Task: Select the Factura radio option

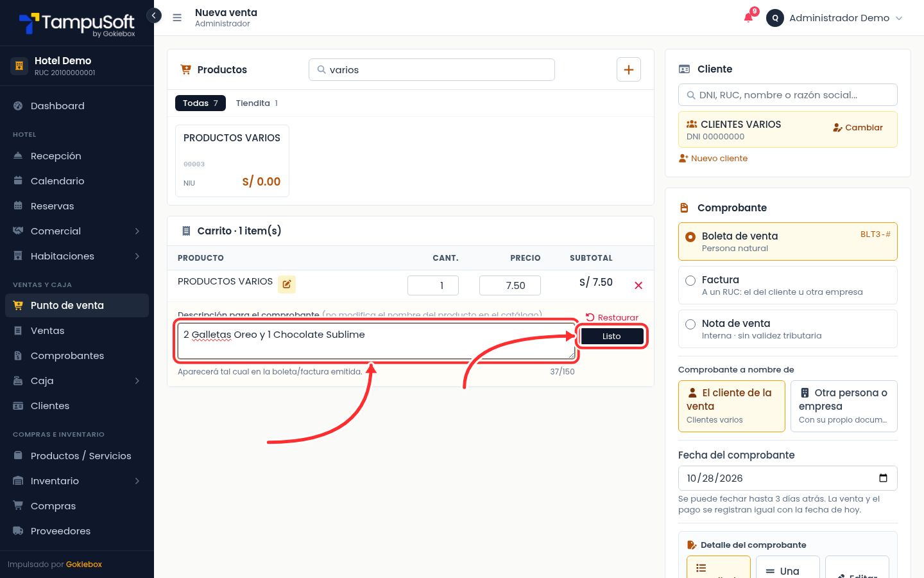Action: pyautogui.click(x=788, y=285)
